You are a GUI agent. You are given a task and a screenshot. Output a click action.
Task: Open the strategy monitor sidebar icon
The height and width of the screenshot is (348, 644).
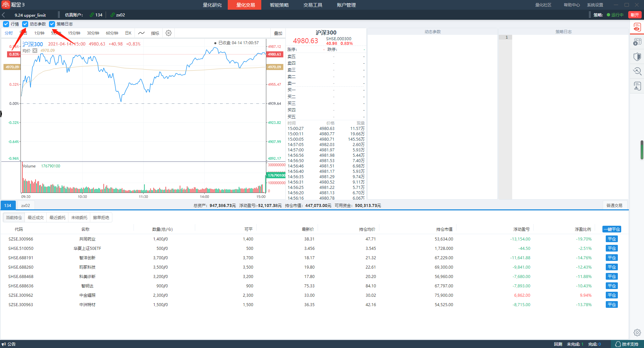[637, 27]
